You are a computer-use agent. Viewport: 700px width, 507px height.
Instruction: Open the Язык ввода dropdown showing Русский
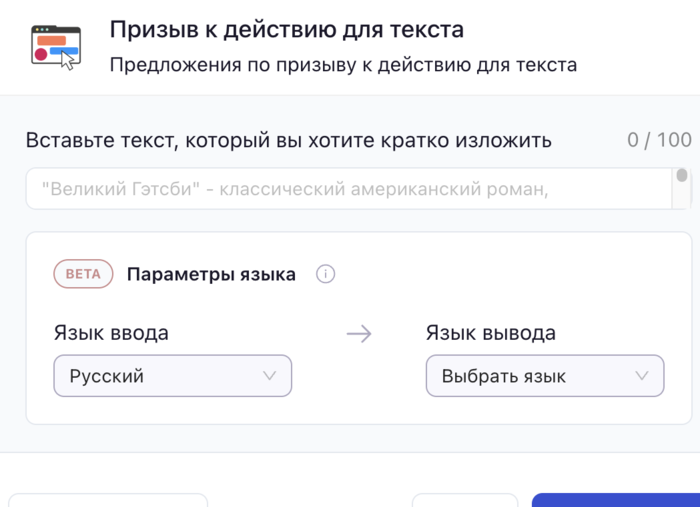click(172, 376)
